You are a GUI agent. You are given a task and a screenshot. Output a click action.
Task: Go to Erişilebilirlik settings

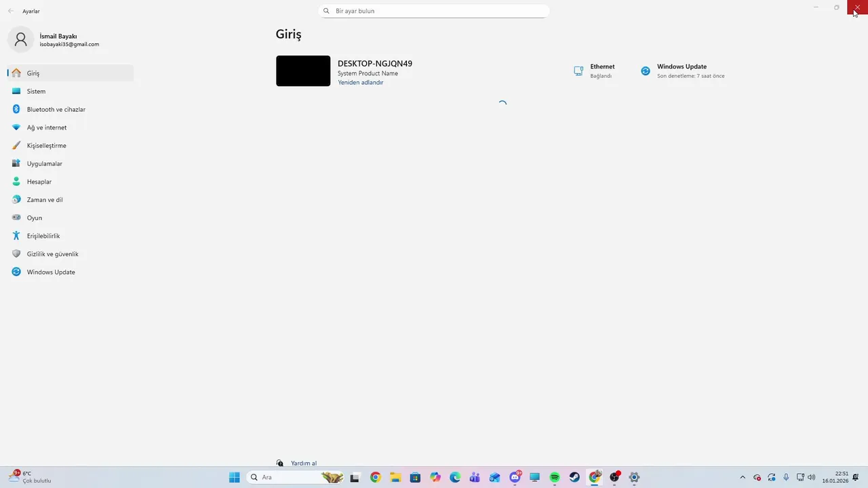[71, 236]
